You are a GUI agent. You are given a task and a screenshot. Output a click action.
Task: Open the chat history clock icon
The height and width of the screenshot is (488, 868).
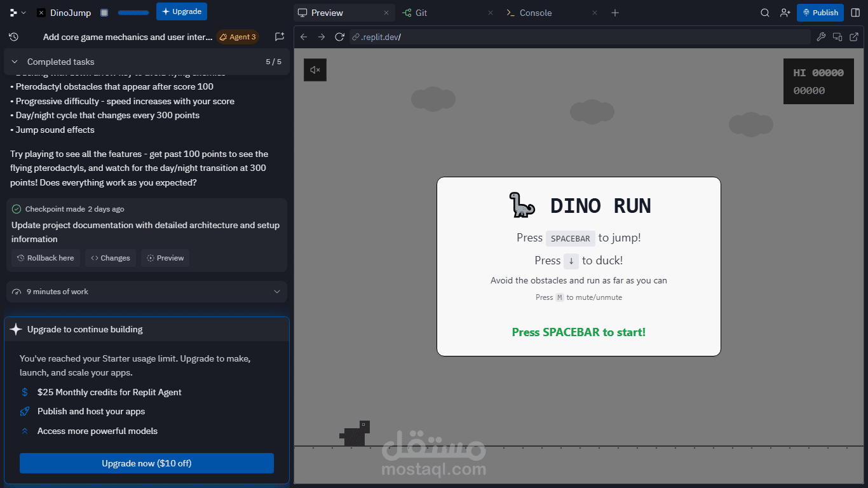(x=14, y=37)
